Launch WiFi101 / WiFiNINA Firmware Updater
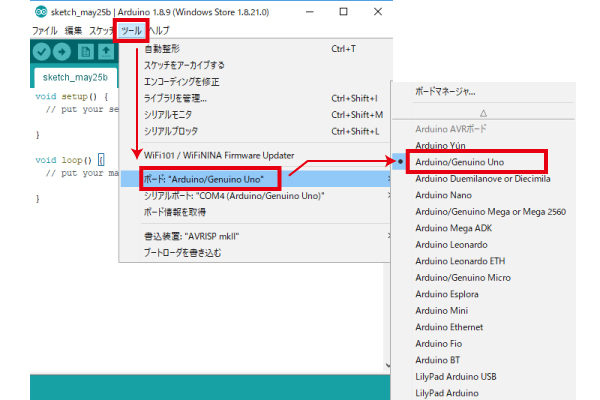The height and width of the screenshot is (400, 600). pyautogui.click(x=256, y=155)
